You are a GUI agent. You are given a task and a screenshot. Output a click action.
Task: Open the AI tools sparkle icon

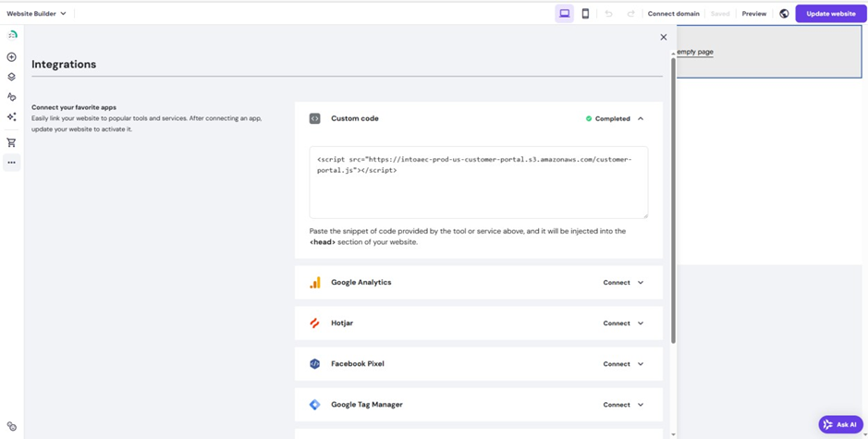12,116
